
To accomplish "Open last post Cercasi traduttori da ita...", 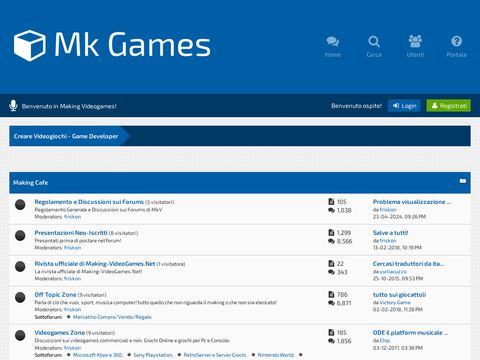I will (x=408, y=264).
